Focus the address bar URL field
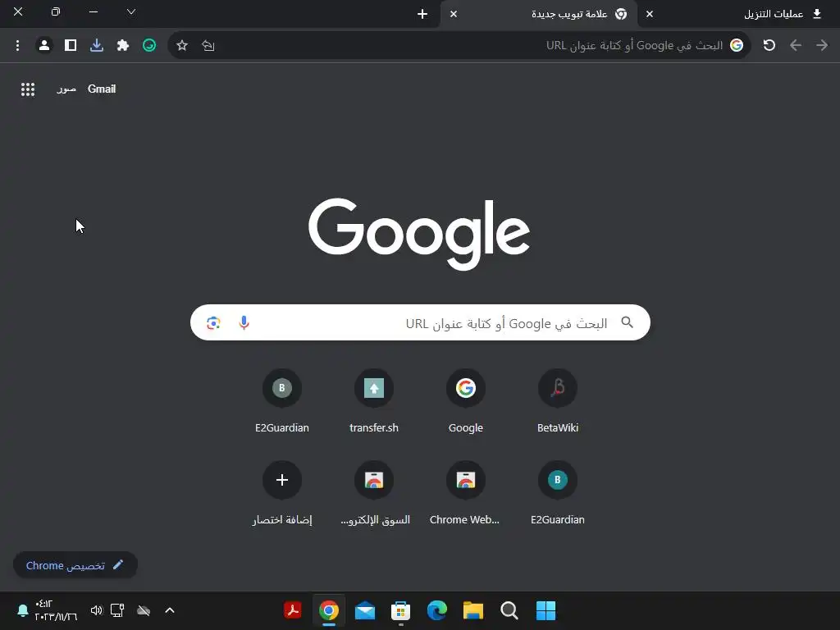 (461, 46)
